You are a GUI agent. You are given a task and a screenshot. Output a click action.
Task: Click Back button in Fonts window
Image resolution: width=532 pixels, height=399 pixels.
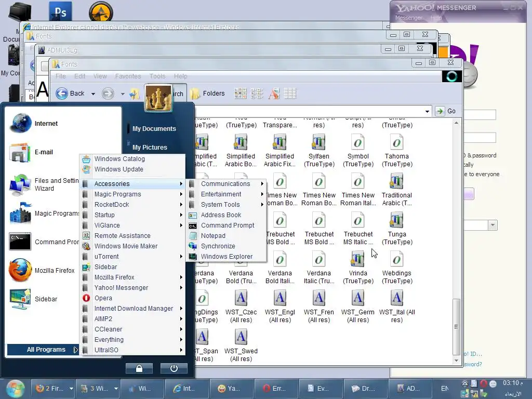coord(70,94)
